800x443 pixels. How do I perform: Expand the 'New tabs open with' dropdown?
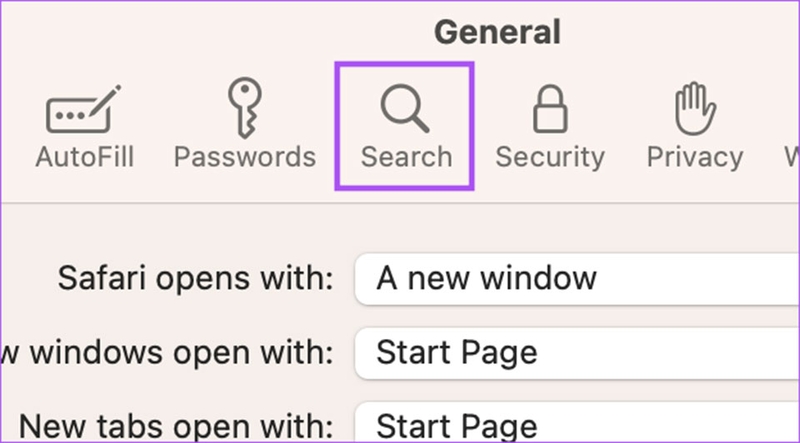pyautogui.click(x=577, y=423)
